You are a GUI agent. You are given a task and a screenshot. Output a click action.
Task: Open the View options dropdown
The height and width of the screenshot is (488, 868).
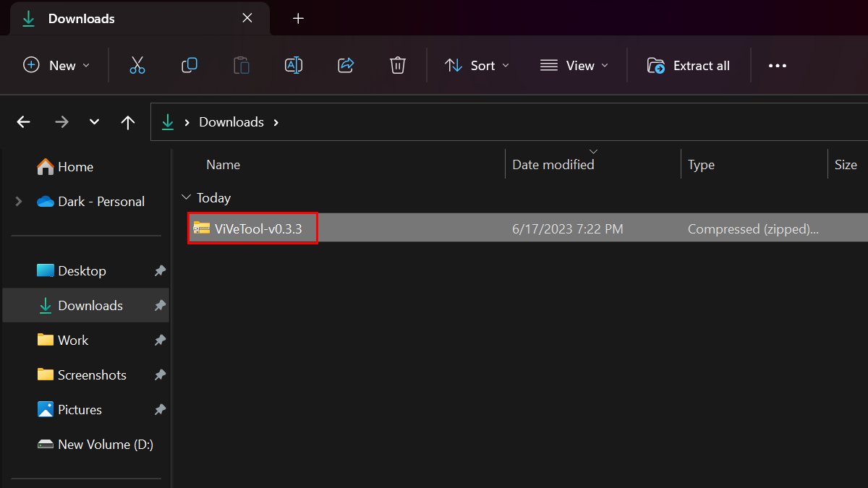(x=574, y=65)
